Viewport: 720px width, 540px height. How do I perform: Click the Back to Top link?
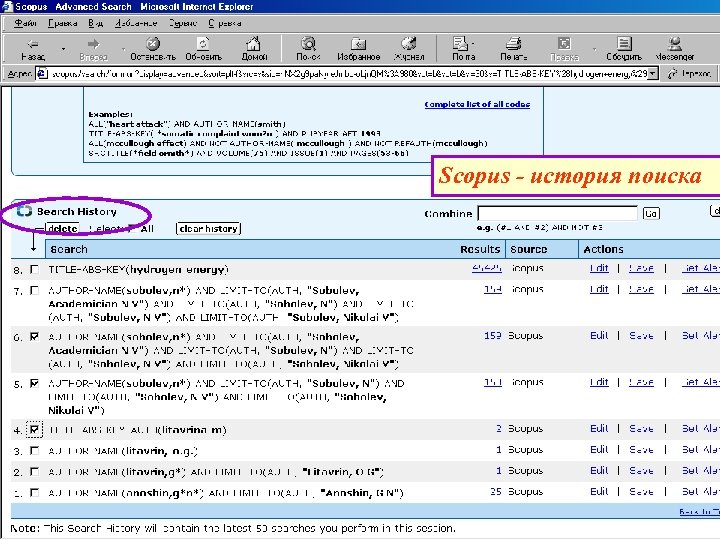[699, 512]
